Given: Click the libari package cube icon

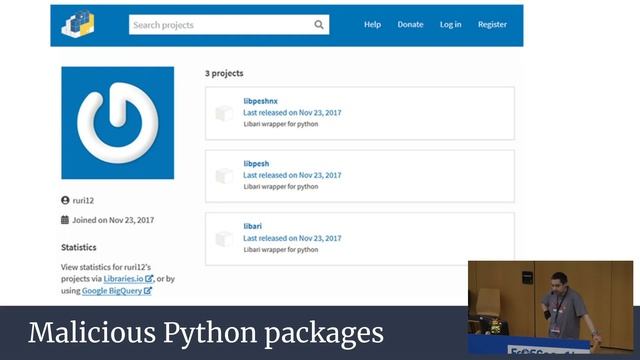Looking at the screenshot, I should (224, 239).
